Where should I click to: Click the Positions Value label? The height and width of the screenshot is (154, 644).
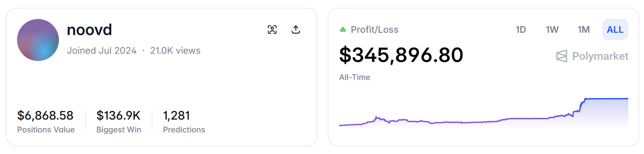[x=46, y=130]
